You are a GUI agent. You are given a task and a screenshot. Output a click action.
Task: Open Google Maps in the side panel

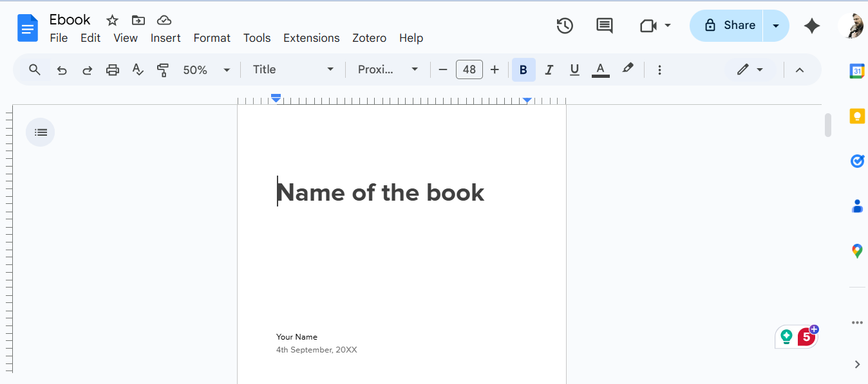coord(857,251)
